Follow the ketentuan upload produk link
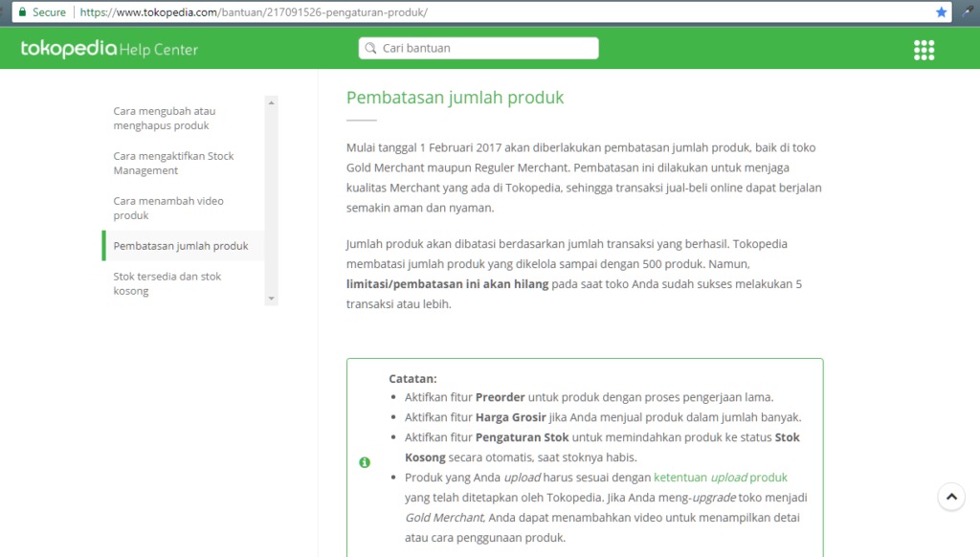The image size is (980, 557). point(721,477)
